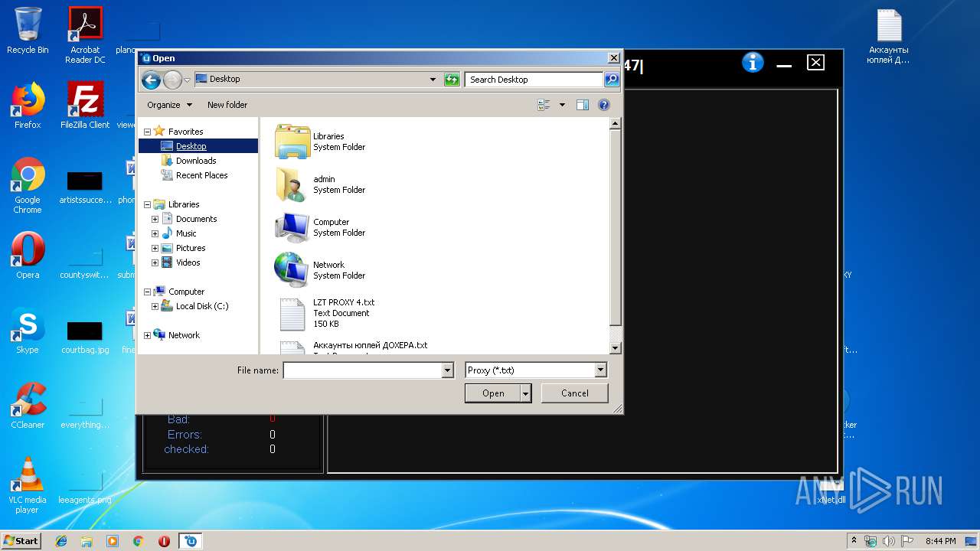Open courtbag.jpg desktop file

(85, 335)
